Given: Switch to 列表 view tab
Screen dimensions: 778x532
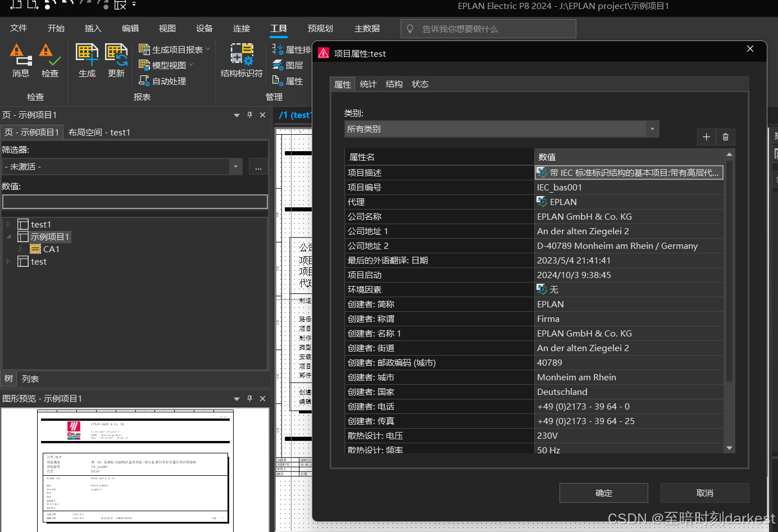Looking at the screenshot, I should (x=30, y=379).
